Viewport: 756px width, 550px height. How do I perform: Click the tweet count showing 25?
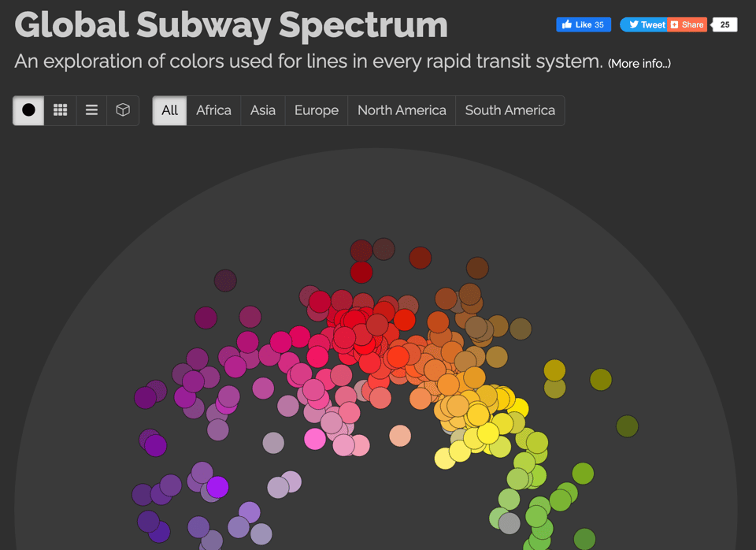[724, 24]
